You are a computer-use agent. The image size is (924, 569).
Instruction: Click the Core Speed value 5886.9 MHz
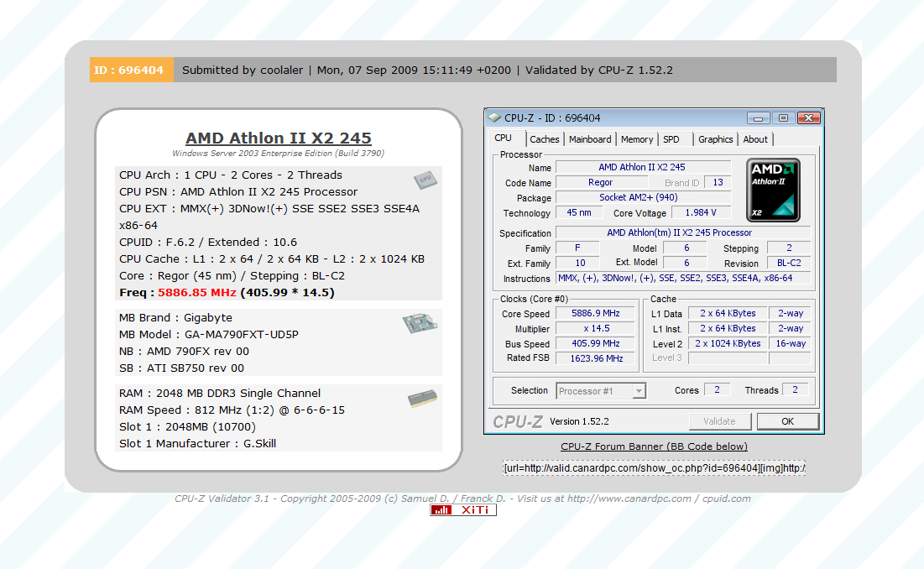596,313
